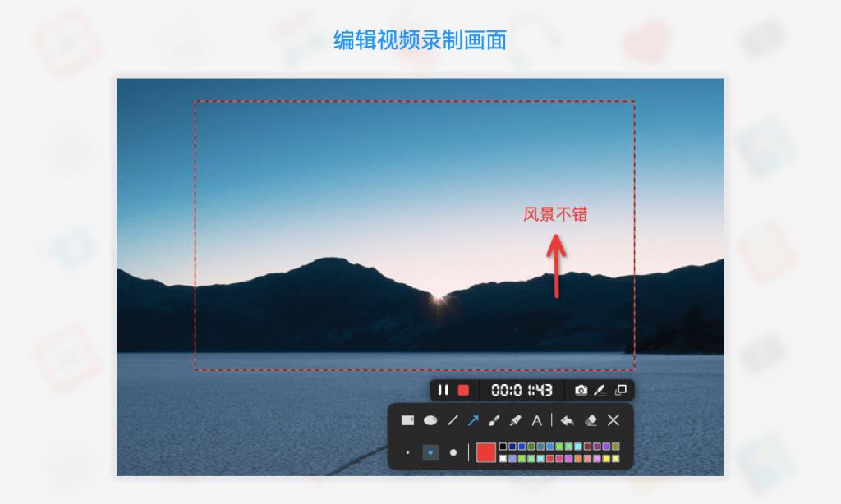Click the large red current color swatch
This screenshot has height=504, width=841.
pos(486,452)
